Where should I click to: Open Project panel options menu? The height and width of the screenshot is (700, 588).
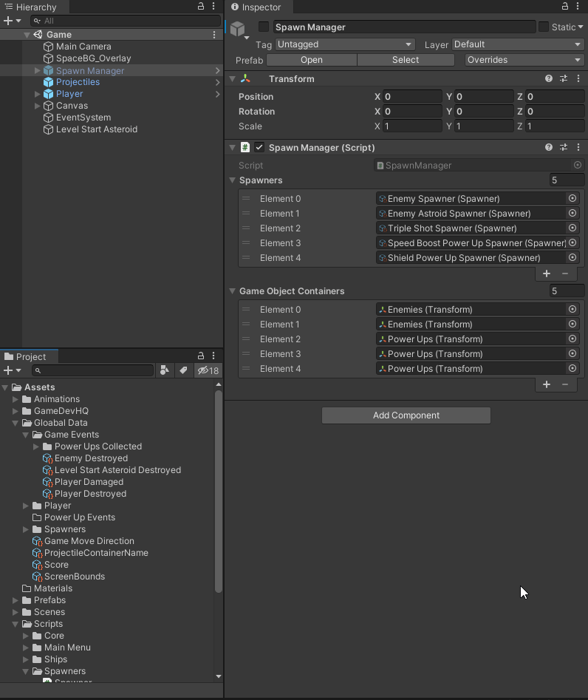click(x=213, y=356)
